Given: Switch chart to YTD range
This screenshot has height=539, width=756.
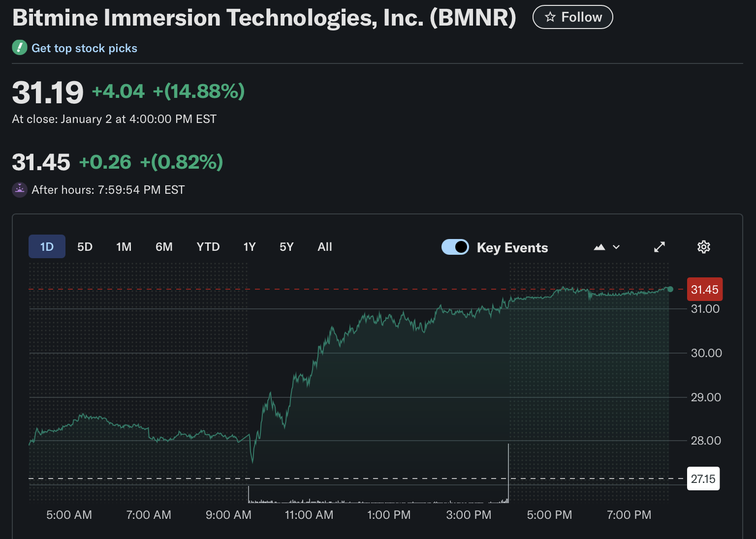Looking at the screenshot, I should pos(208,247).
